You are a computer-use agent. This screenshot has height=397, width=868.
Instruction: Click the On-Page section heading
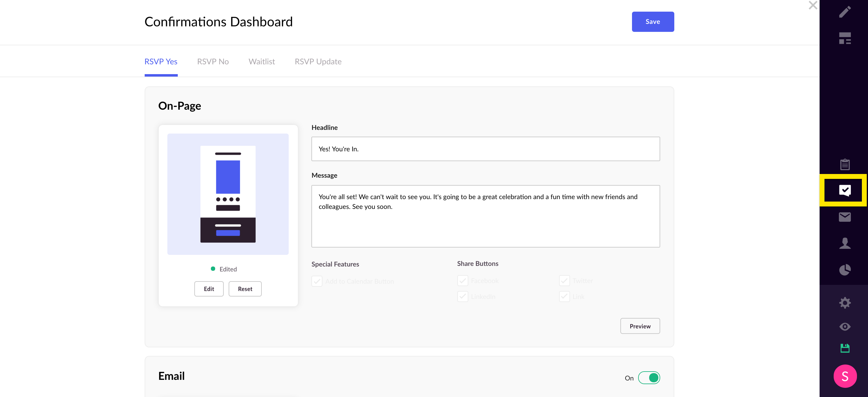(179, 106)
